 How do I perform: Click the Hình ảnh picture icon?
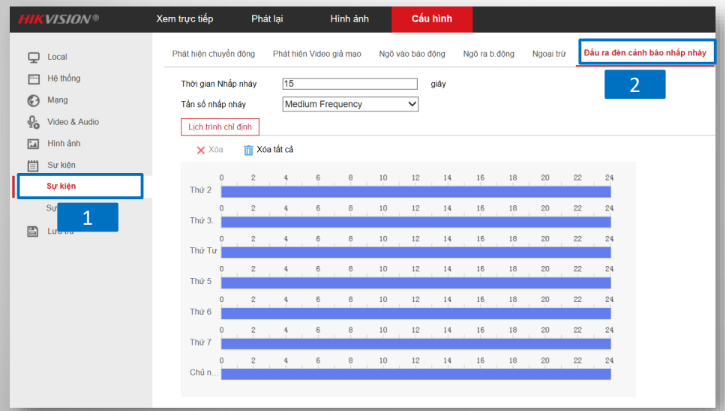[x=33, y=143]
